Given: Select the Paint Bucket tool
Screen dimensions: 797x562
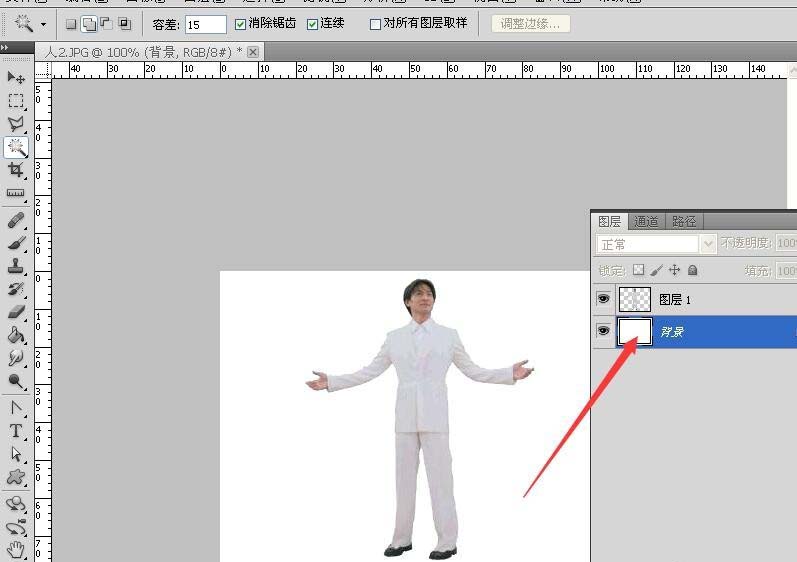Looking at the screenshot, I should pyautogui.click(x=16, y=335).
